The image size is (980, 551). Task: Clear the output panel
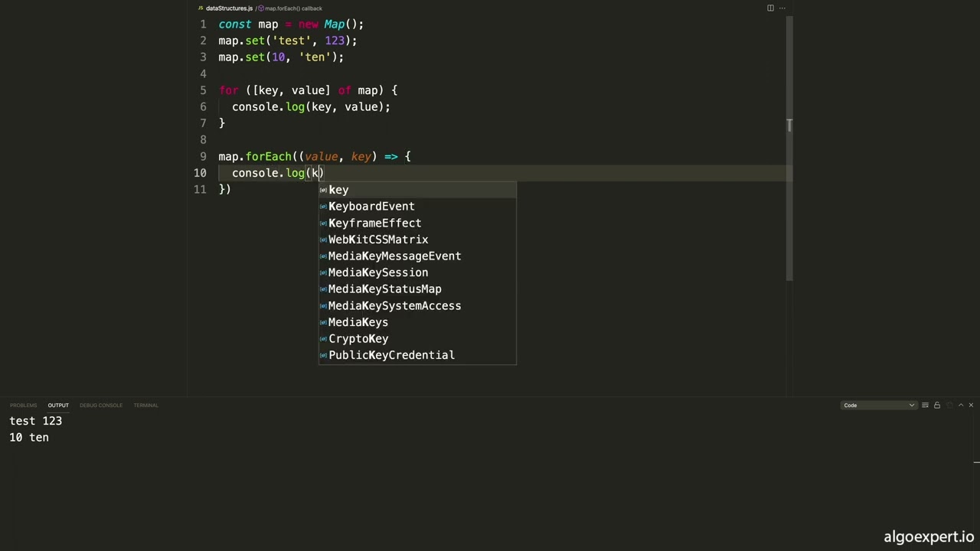tap(925, 405)
